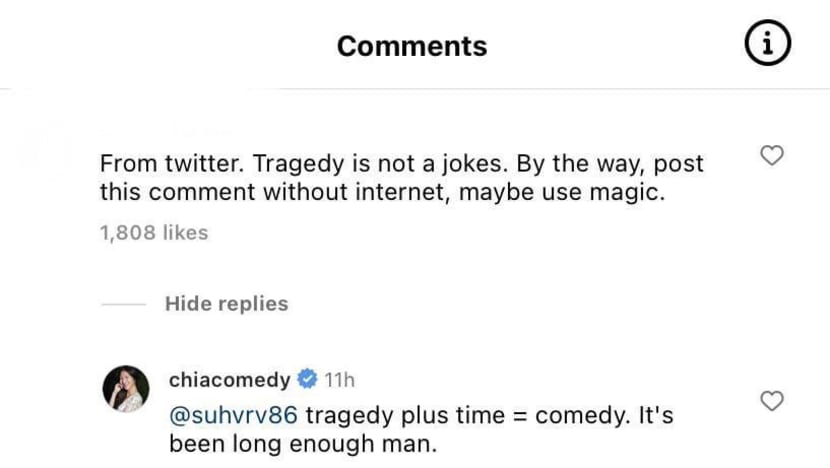The image size is (830, 468).
Task: Click 'been long enough man.' reply line
Action: [303, 443]
